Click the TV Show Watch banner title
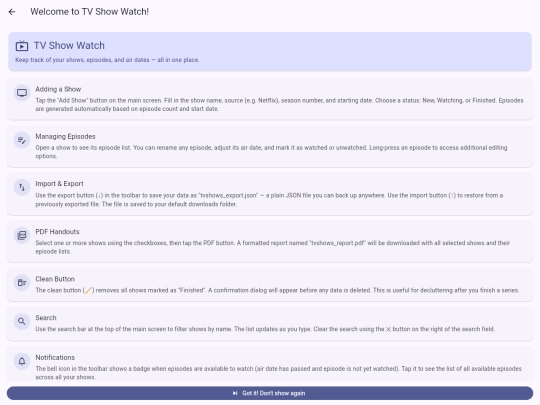The width and height of the screenshot is (540, 405). (69, 45)
